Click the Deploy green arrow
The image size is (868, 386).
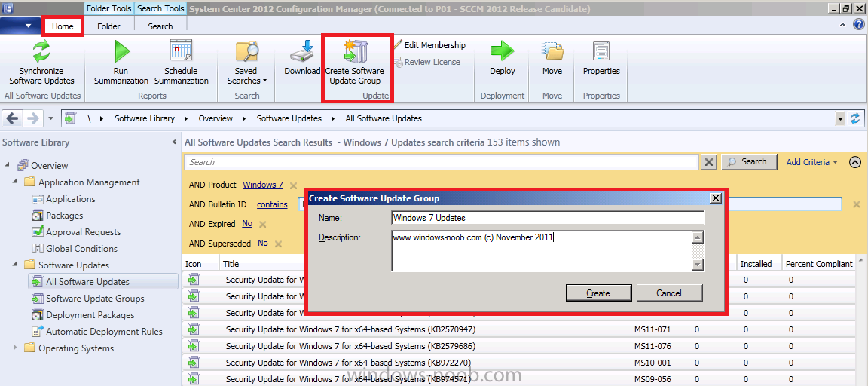pyautogui.click(x=502, y=51)
